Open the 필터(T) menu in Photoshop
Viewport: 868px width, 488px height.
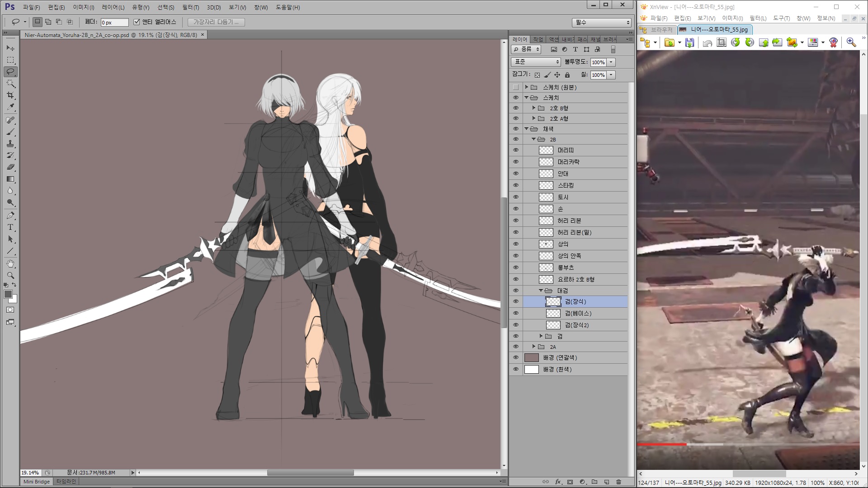point(190,7)
